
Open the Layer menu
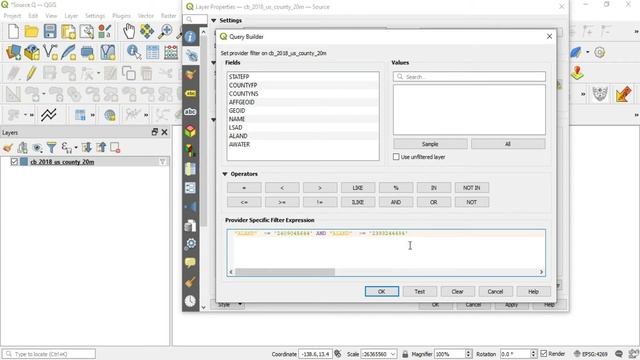click(x=71, y=16)
